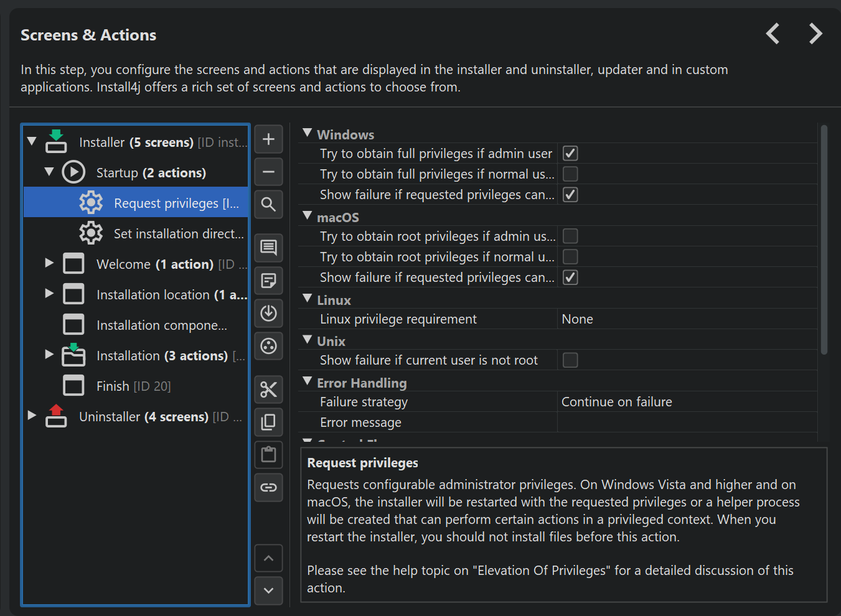Collapse the Windows properties section
The height and width of the screenshot is (616, 841).
308,134
